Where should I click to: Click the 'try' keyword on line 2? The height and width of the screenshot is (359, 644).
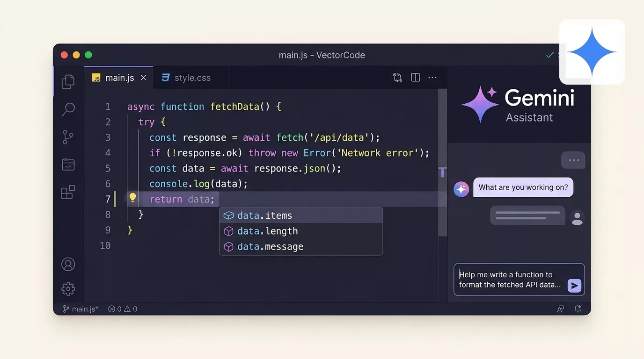coord(146,122)
